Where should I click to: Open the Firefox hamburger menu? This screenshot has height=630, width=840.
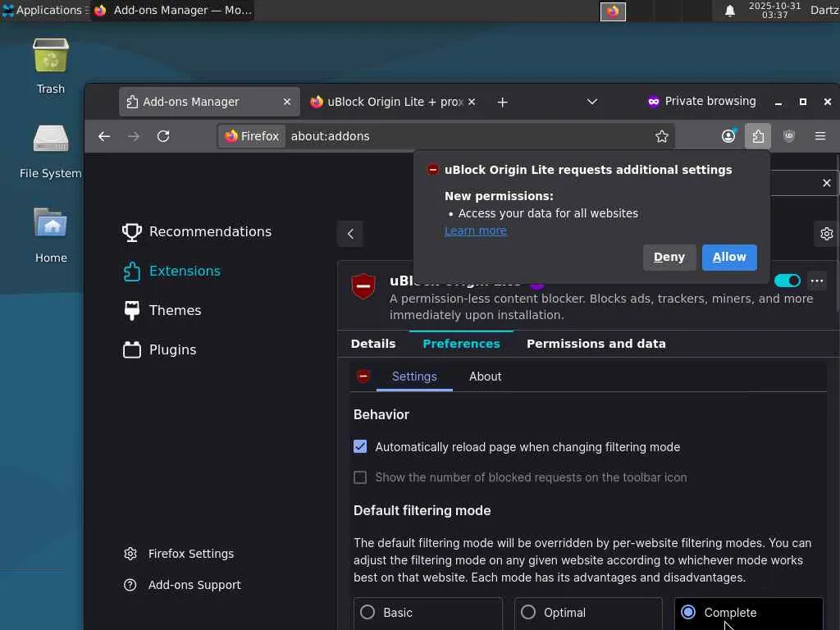(820, 136)
